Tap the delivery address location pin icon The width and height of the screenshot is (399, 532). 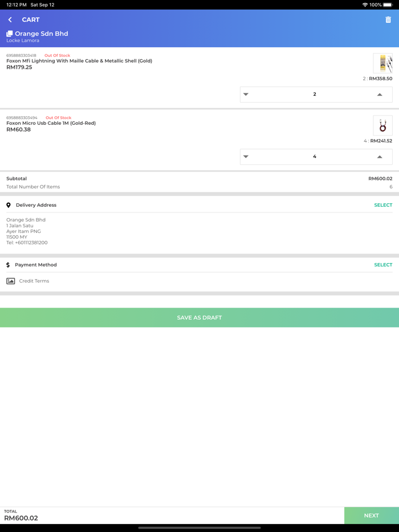[x=10, y=204]
